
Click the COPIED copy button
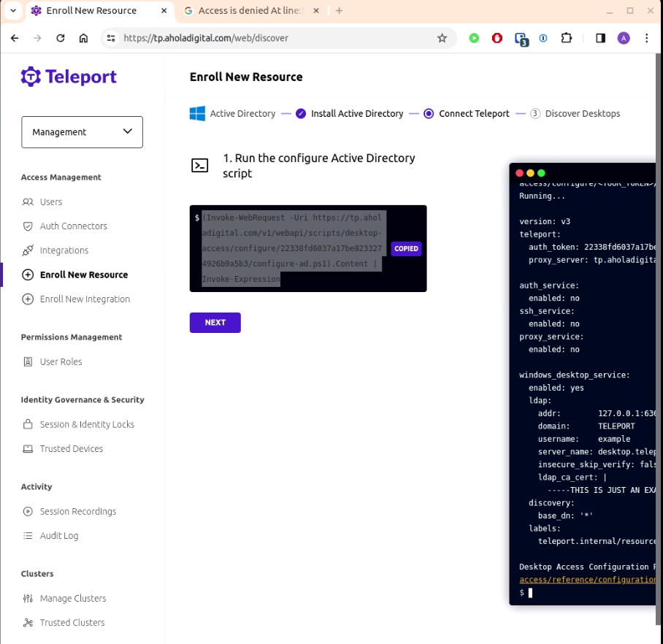click(406, 249)
